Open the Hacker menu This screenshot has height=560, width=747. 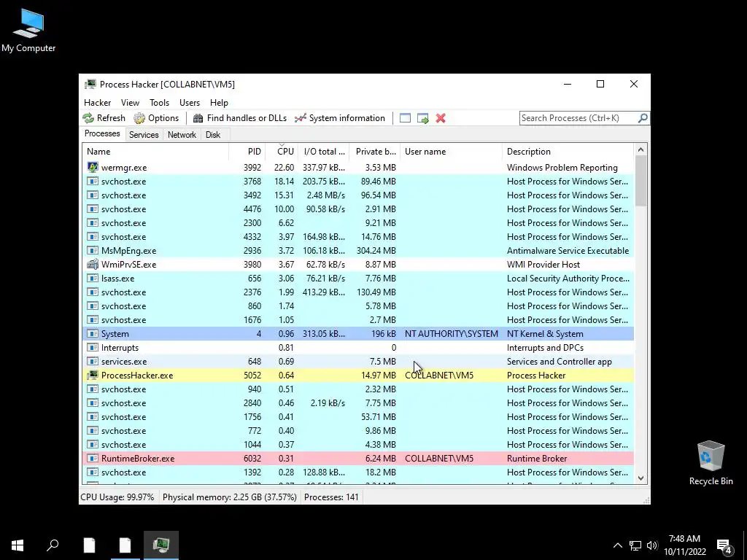click(x=97, y=103)
